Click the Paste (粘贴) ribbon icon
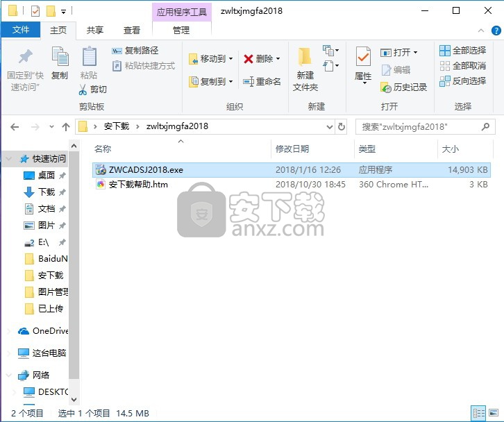The image size is (504, 422). [89, 57]
